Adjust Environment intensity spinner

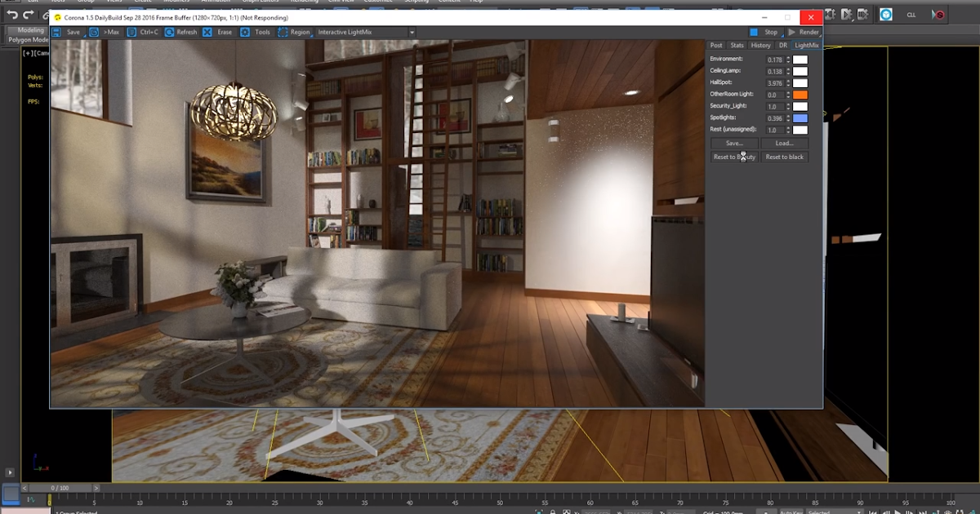pyautogui.click(x=788, y=60)
